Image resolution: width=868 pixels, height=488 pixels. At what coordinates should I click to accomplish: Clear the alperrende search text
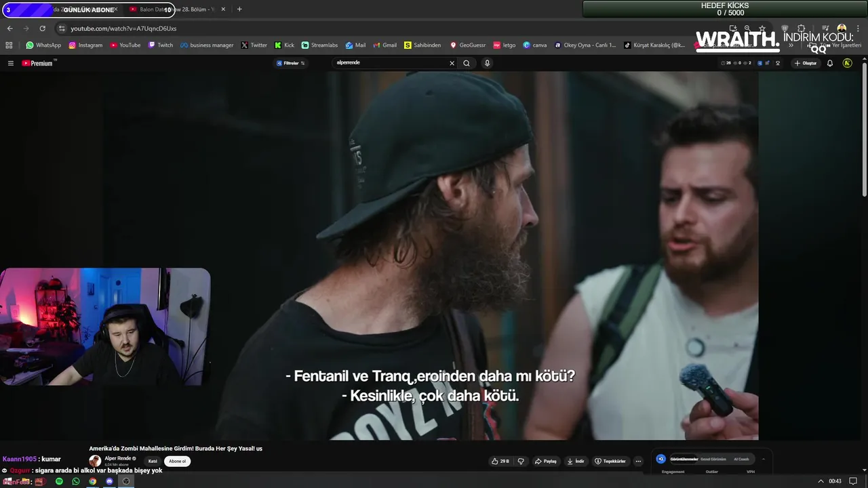pyautogui.click(x=452, y=63)
